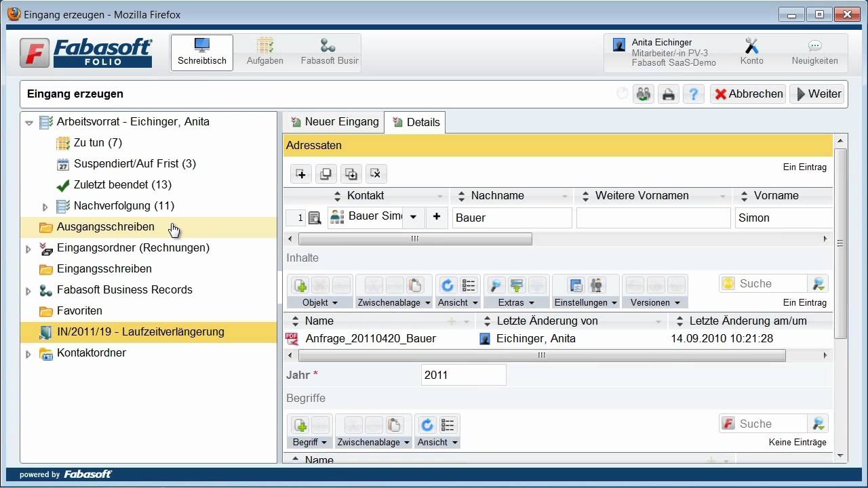Open the Kontakt dropdown for Bauer Simon
The height and width of the screenshot is (488, 868).
414,218
